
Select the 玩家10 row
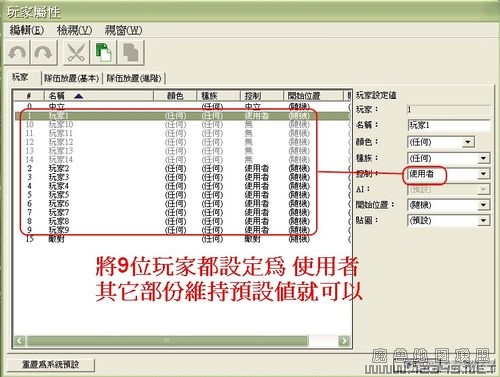pos(182,124)
